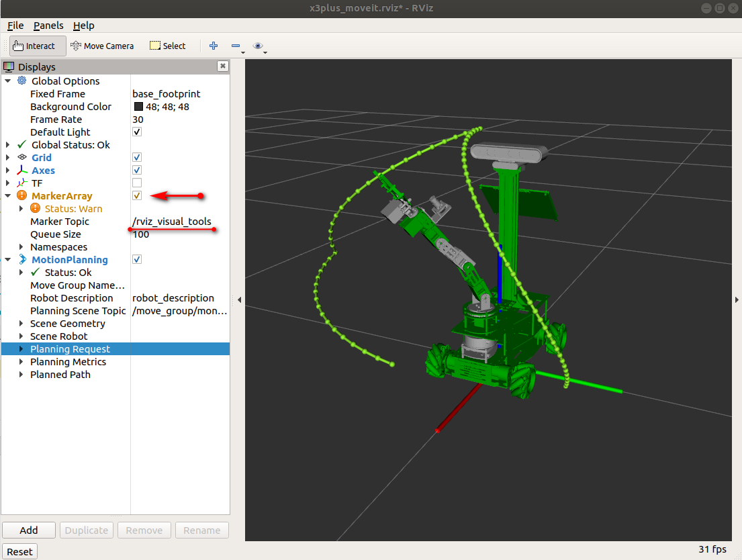
Task: Collapse the MotionPlanning display tree
Action: [7, 260]
